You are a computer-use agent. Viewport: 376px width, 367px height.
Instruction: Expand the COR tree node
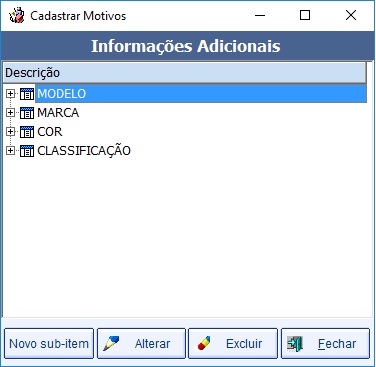click(x=10, y=132)
